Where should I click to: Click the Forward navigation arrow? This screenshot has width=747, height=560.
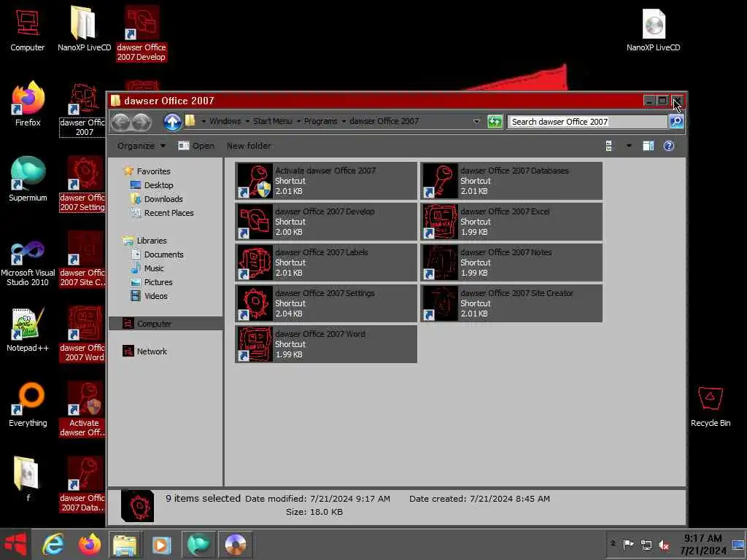click(142, 122)
